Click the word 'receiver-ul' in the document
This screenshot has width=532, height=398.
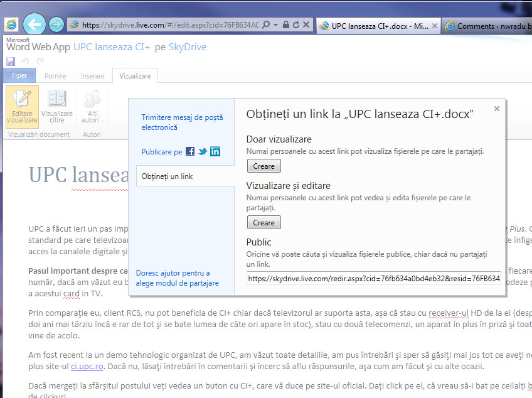pos(449,313)
